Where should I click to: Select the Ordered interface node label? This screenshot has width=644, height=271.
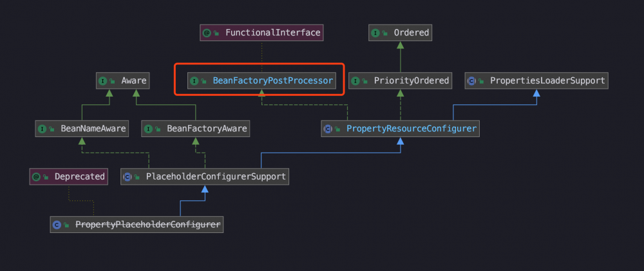[x=412, y=32]
